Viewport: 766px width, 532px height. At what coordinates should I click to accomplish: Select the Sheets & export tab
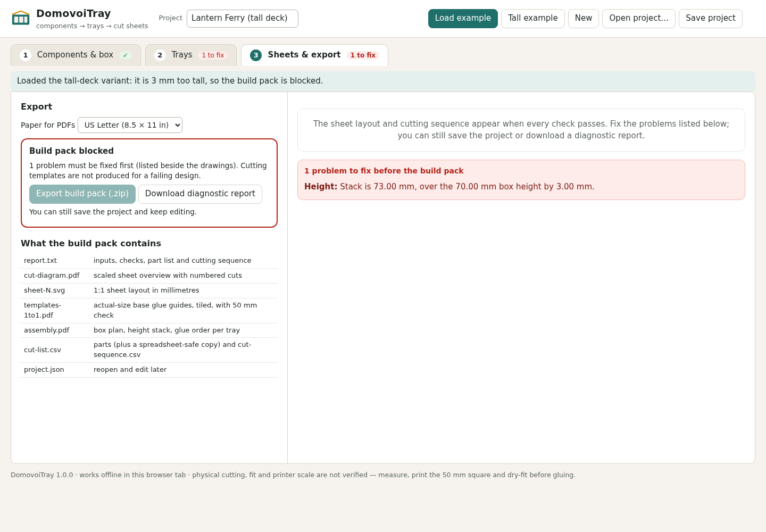pos(314,55)
